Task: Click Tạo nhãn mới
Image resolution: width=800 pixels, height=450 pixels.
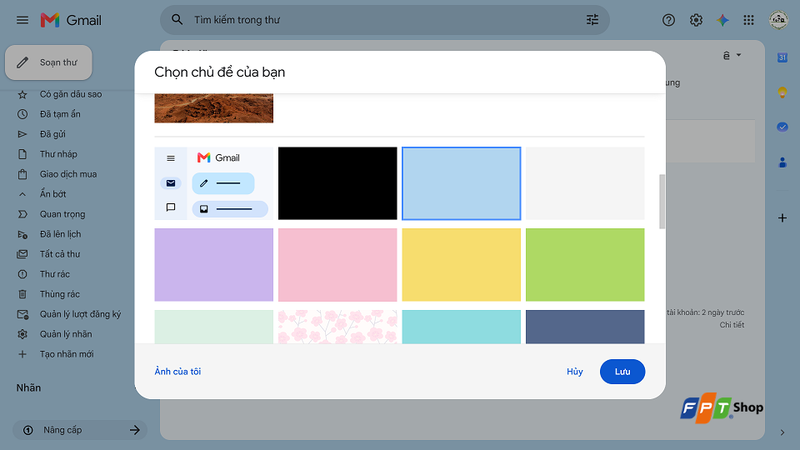Action: 69,354
